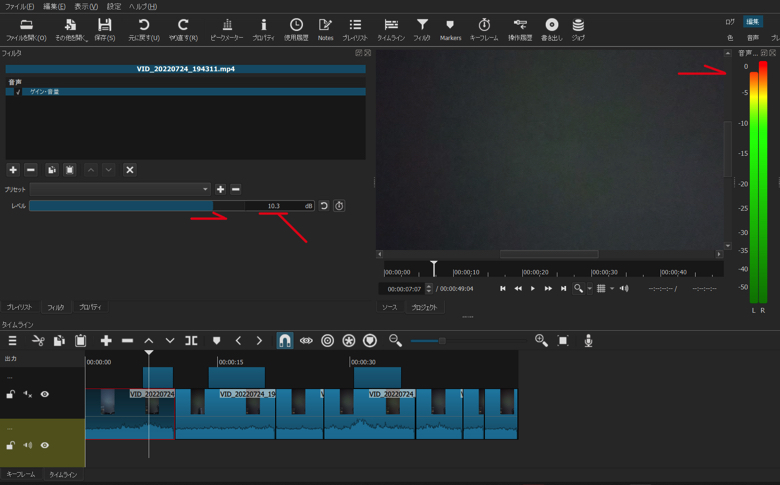The width and height of the screenshot is (780, 485).
Task: Open the 操作履歴 history icon
Action: tap(520, 29)
